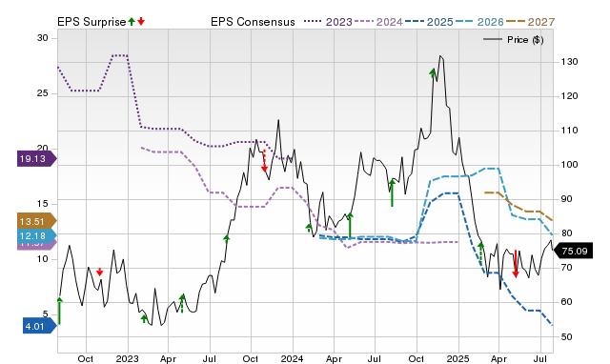Click the dark blue 4.01 value tag

coord(40,326)
